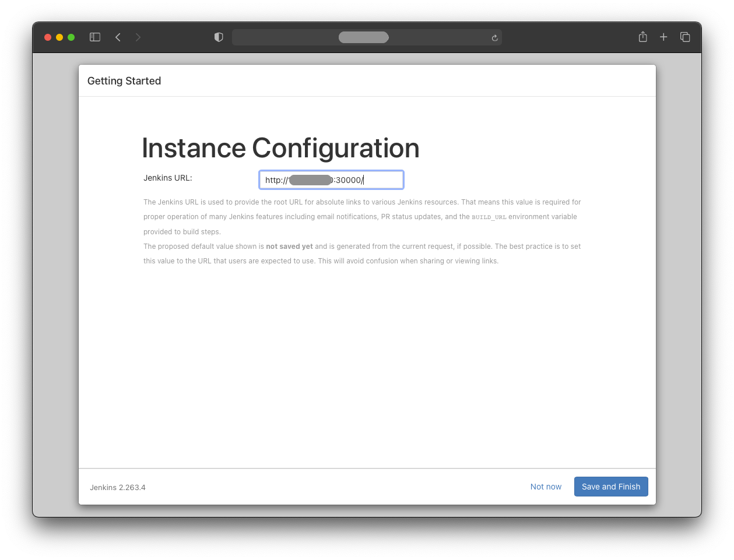The width and height of the screenshot is (734, 560).
Task: Click the 'Jenkins URL:' field label
Action: point(168,178)
